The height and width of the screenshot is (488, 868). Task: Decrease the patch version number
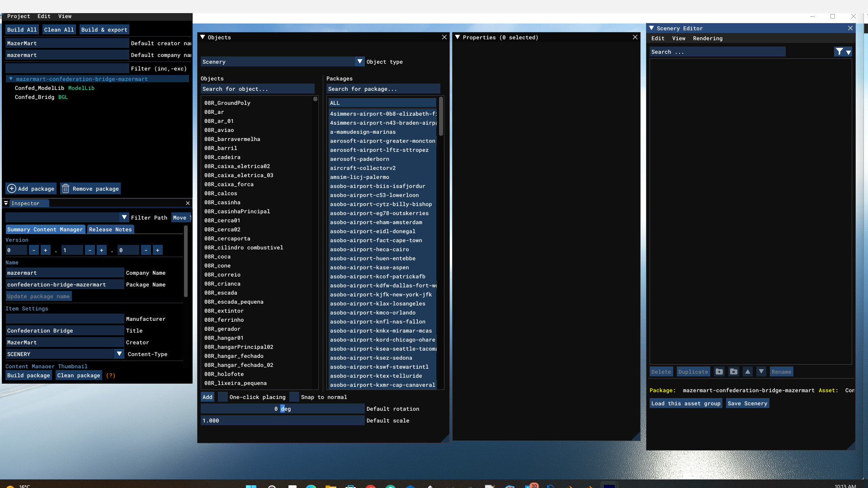point(146,250)
